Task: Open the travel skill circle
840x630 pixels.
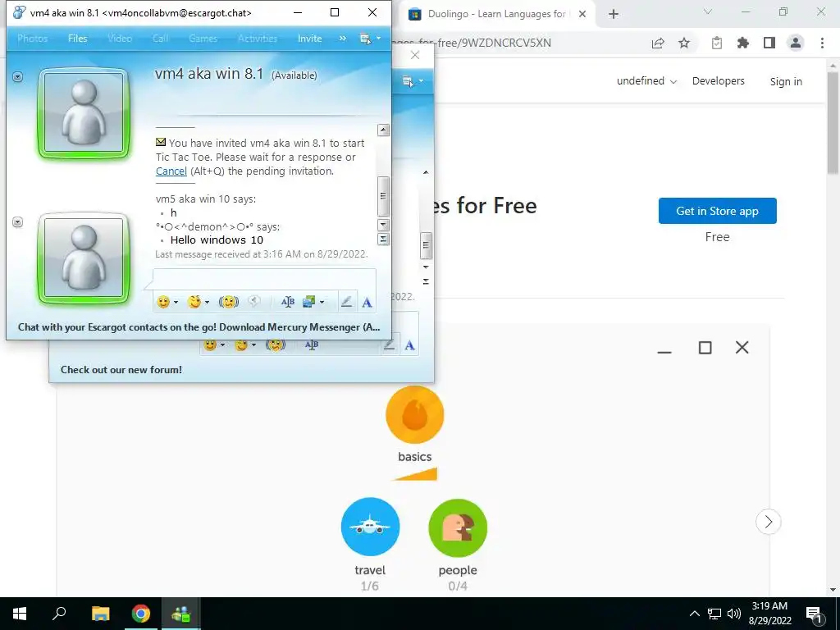Action: point(370,527)
